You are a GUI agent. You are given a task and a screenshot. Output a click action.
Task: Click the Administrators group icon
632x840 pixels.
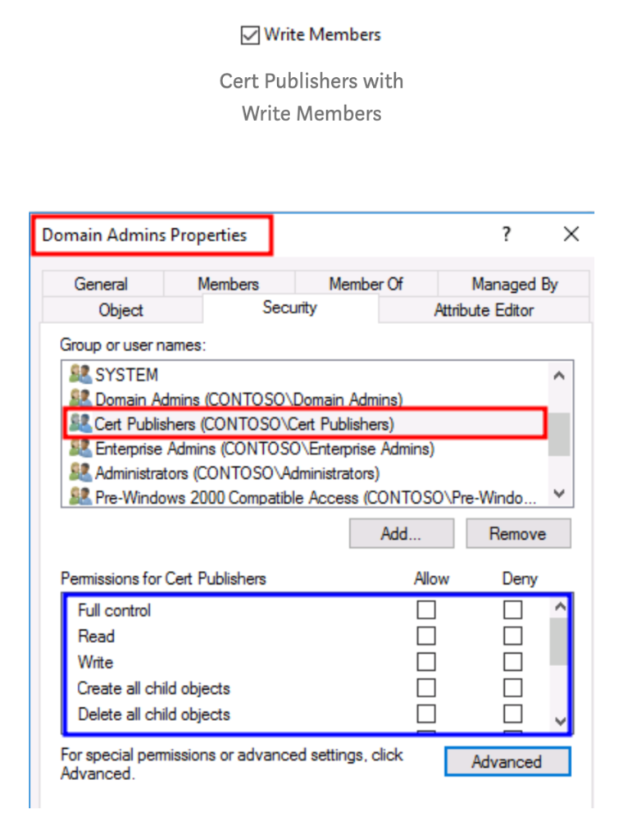(80, 473)
